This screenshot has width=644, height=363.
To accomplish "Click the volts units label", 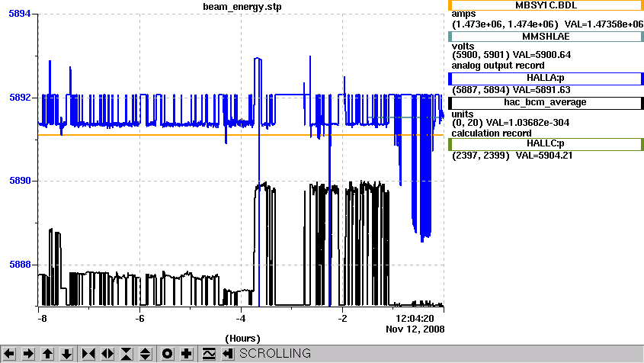I will 463,46.
